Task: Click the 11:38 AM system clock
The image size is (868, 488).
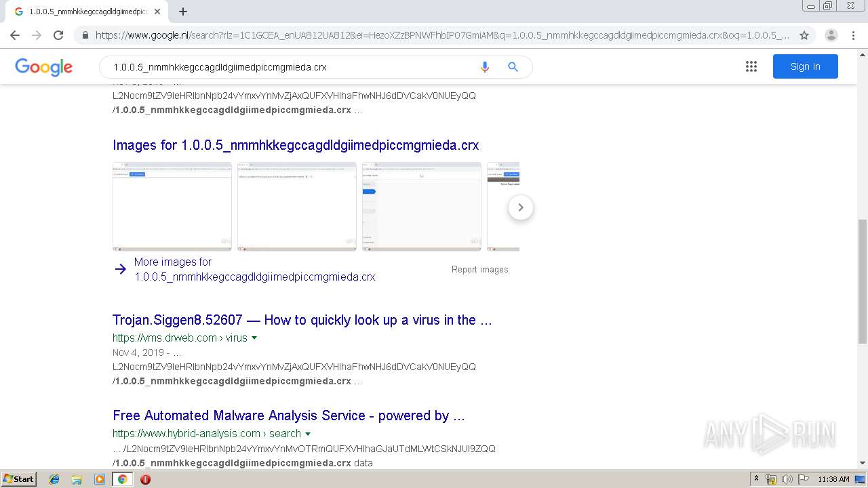Action: (x=833, y=479)
